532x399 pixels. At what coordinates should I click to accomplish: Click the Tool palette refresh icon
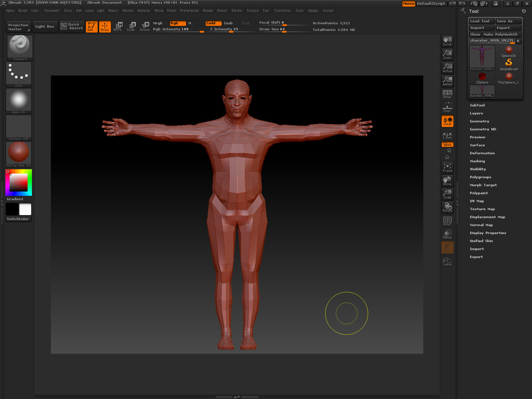pyautogui.click(x=524, y=11)
